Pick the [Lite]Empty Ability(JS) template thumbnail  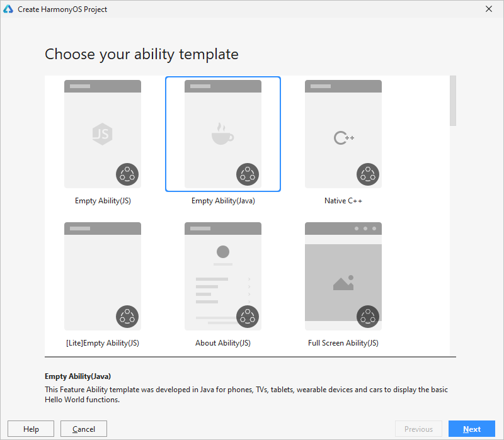click(103, 276)
